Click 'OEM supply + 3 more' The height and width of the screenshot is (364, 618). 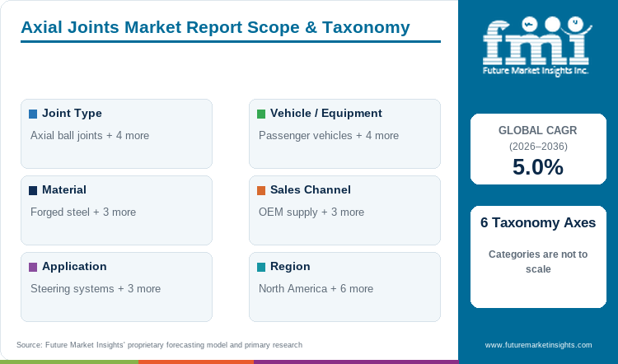[x=311, y=212]
